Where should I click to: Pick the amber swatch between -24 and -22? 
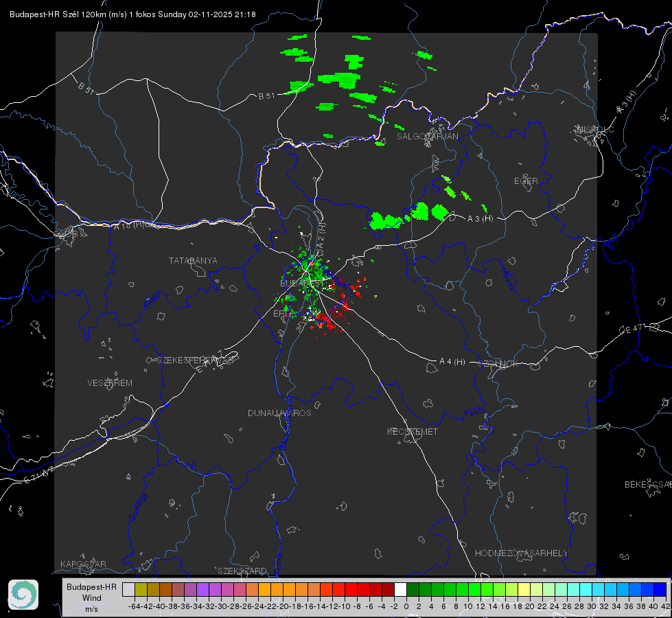(264, 589)
